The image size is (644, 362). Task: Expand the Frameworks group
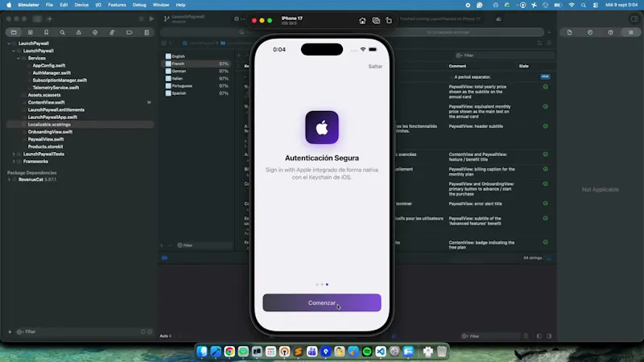pyautogui.click(x=14, y=162)
